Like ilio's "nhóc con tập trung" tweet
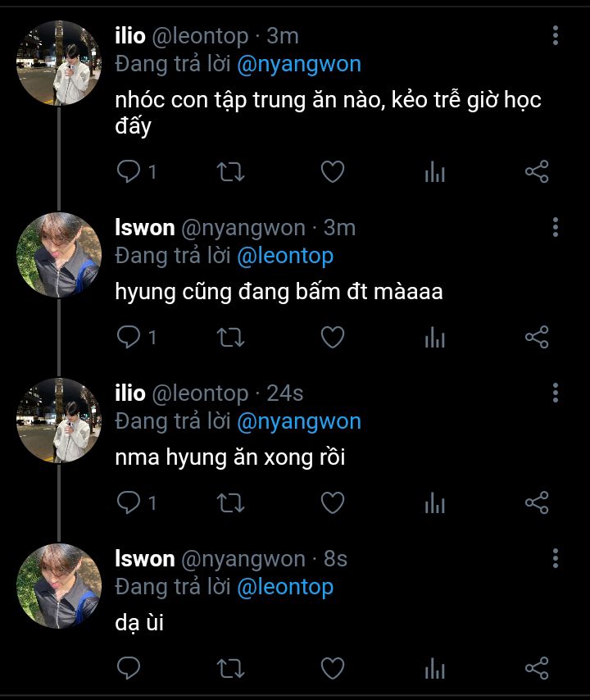 (x=332, y=171)
